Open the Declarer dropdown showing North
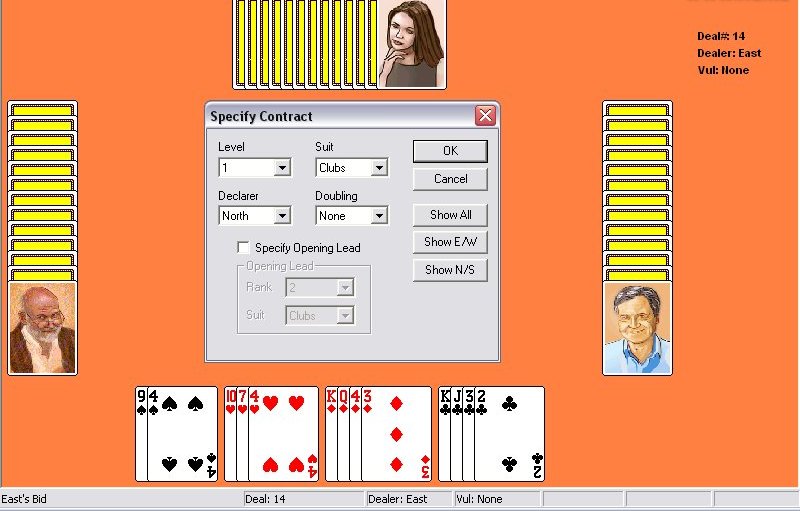Image resolution: width=800 pixels, height=511 pixels. point(282,216)
